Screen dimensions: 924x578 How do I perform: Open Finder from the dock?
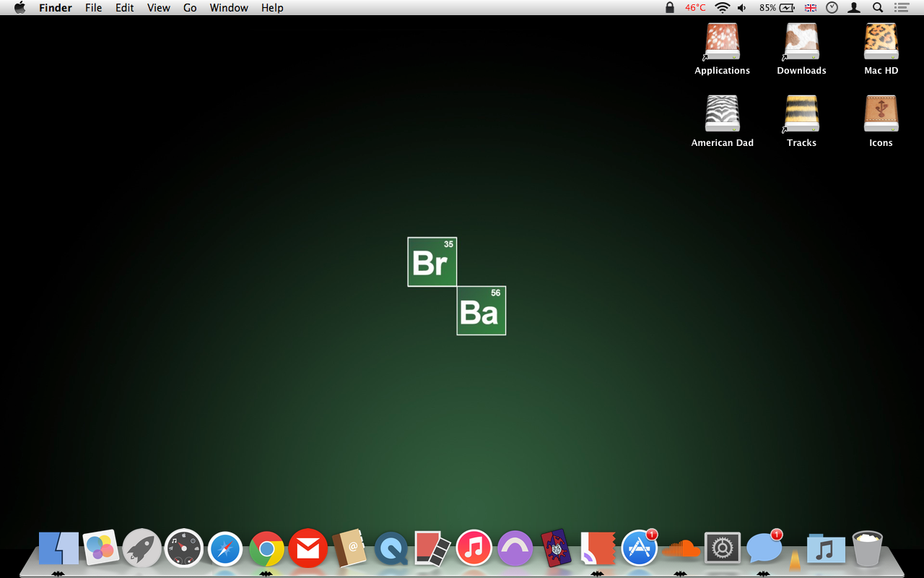[x=58, y=548]
